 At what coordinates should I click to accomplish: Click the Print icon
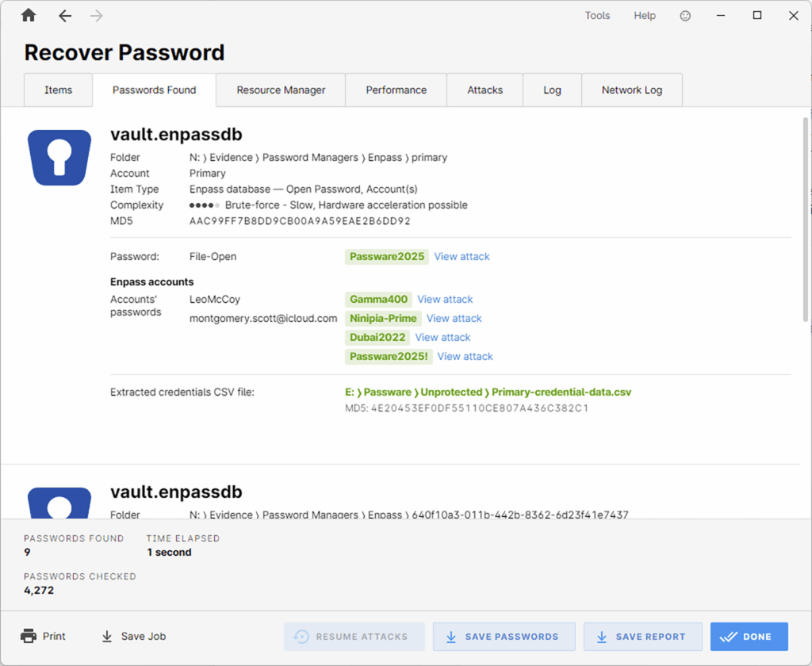coord(29,636)
